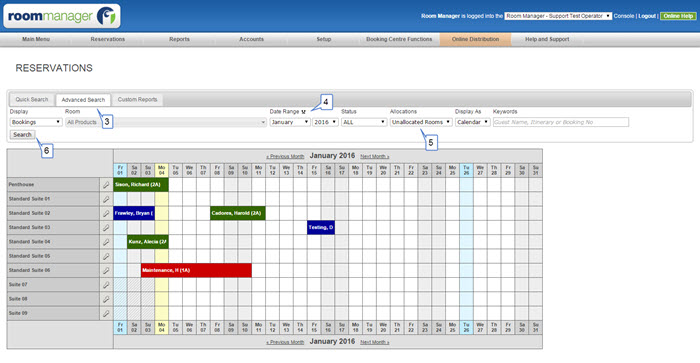Image resolution: width=700 pixels, height=363 pixels.
Task: Click pencil icon for Standard Suite 05
Action: click(106, 256)
